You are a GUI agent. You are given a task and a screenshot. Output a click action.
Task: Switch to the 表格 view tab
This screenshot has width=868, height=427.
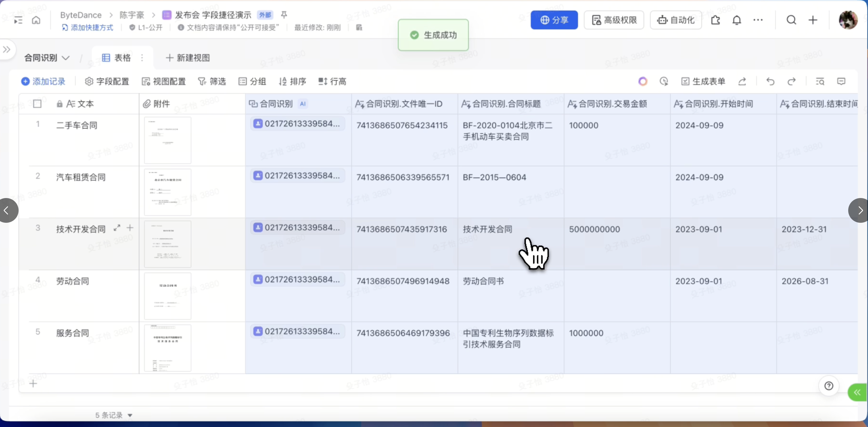tap(117, 58)
